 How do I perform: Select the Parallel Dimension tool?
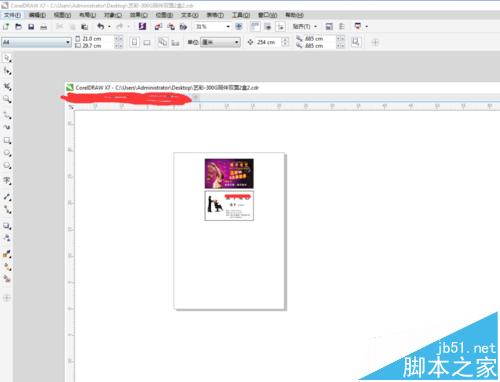click(7, 197)
